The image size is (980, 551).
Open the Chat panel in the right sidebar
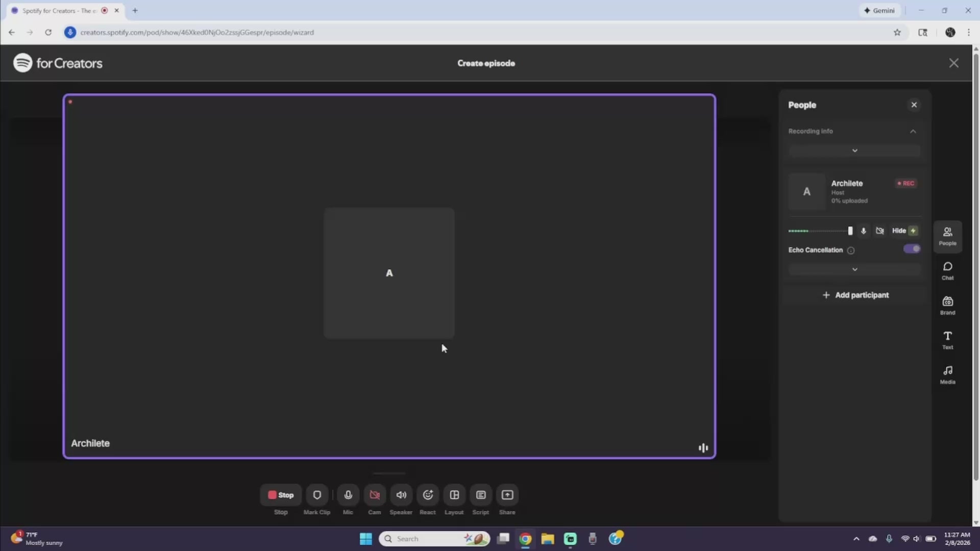[x=947, y=270]
